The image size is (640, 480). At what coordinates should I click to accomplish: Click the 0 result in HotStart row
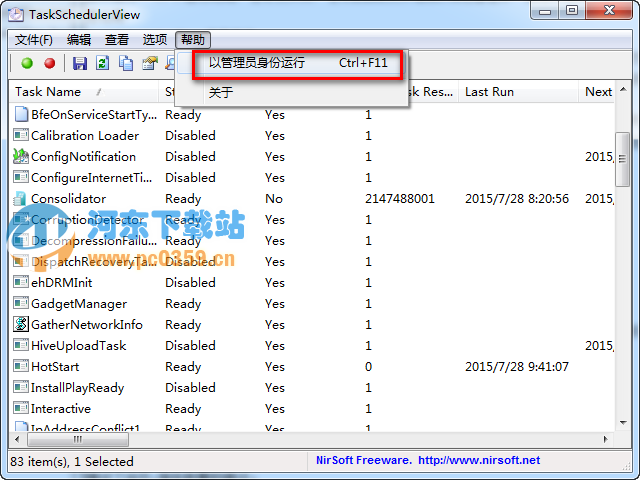pyautogui.click(x=369, y=367)
